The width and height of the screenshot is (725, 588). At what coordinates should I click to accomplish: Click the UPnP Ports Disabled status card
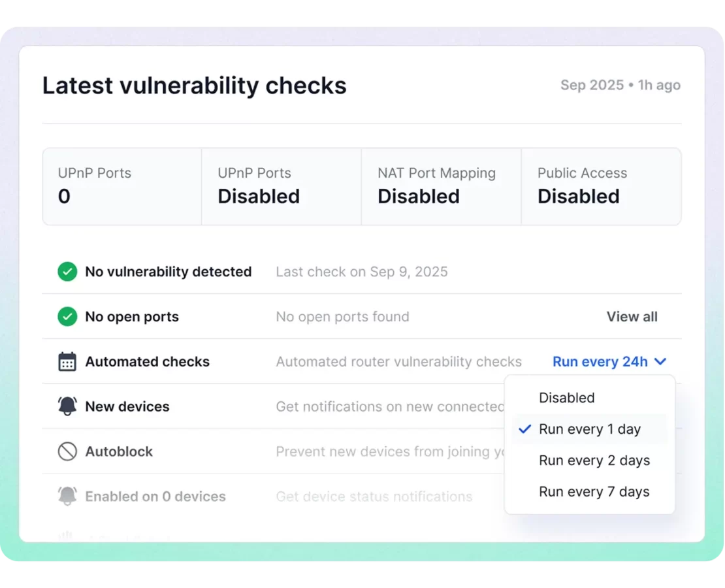[x=282, y=186]
